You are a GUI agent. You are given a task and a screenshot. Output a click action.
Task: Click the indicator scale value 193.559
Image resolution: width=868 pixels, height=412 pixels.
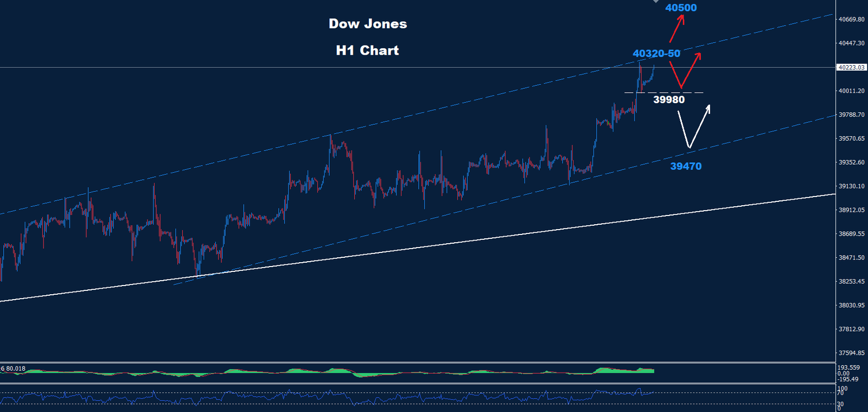click(848, 367)
